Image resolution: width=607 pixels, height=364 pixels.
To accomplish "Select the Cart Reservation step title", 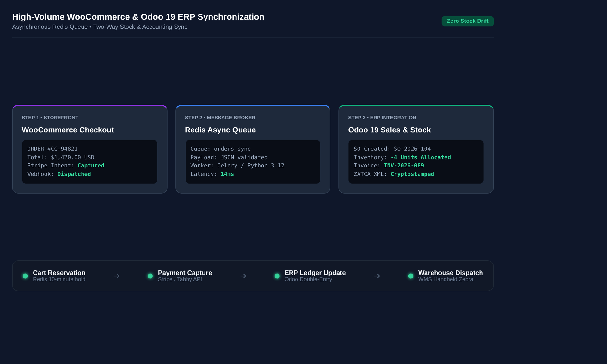I will coord(59,273).
